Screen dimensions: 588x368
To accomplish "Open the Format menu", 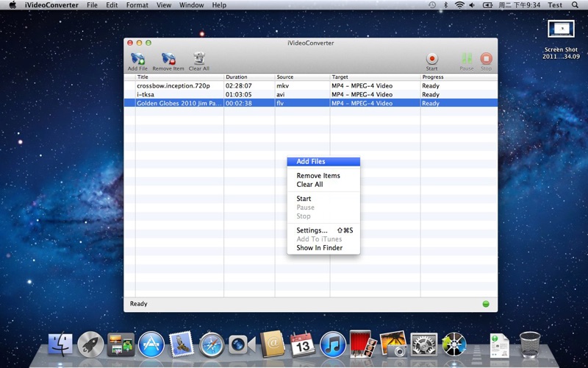I will [x=137, y=5].
